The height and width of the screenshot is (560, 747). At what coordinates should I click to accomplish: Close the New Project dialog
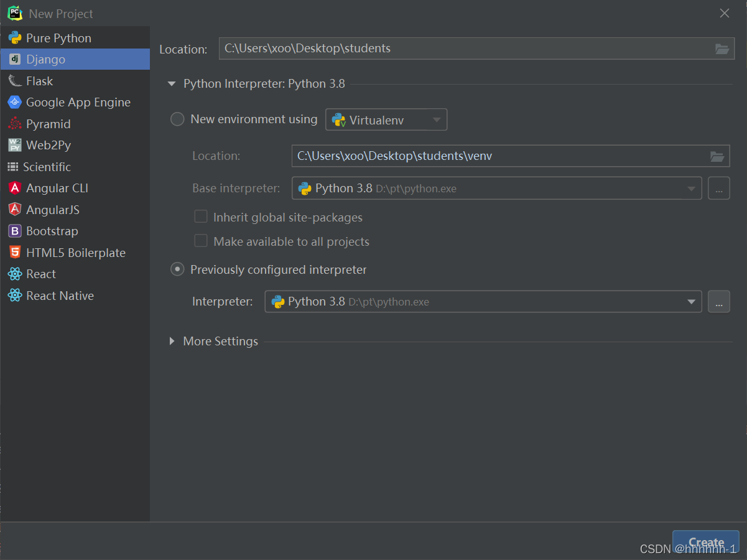[725, 13]
